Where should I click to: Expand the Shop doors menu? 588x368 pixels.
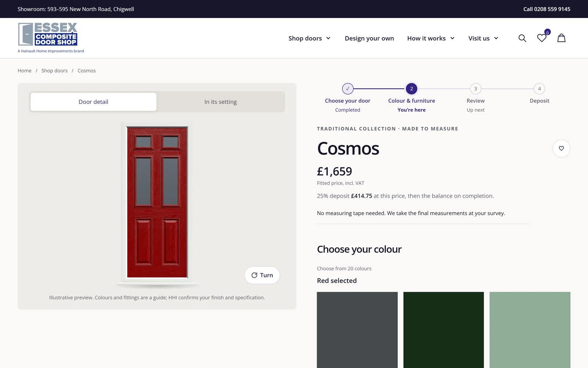(x=309, y=38)
